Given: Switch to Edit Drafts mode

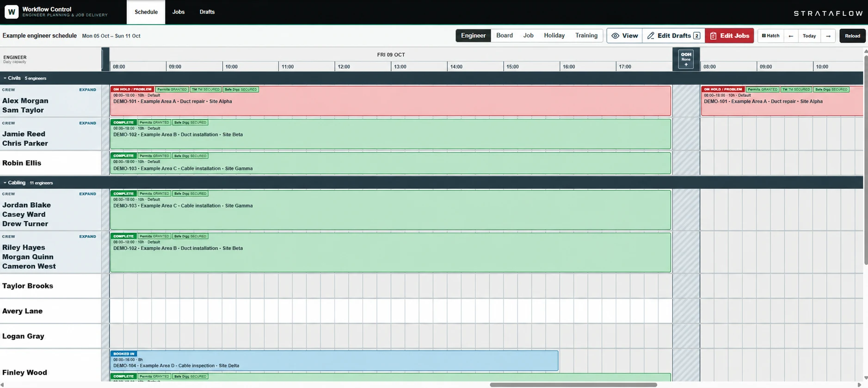Looking at the screenshot, I should (x=673, y=36).
